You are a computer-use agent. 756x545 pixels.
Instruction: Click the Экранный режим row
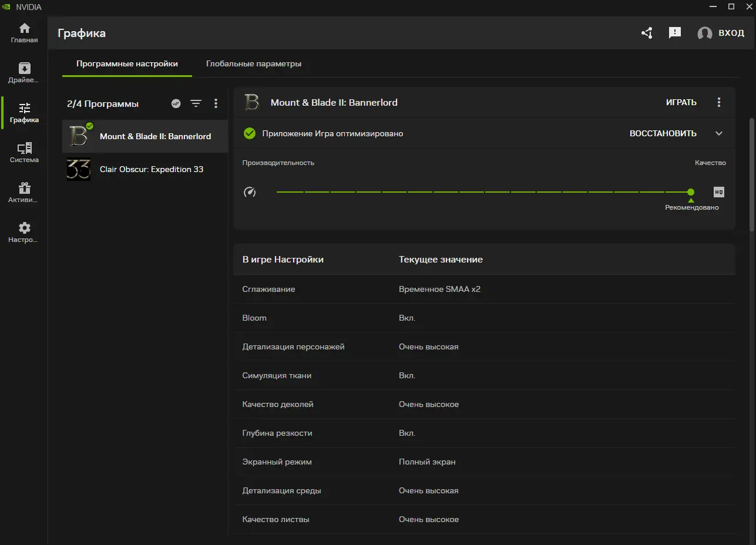coord(484,462)
